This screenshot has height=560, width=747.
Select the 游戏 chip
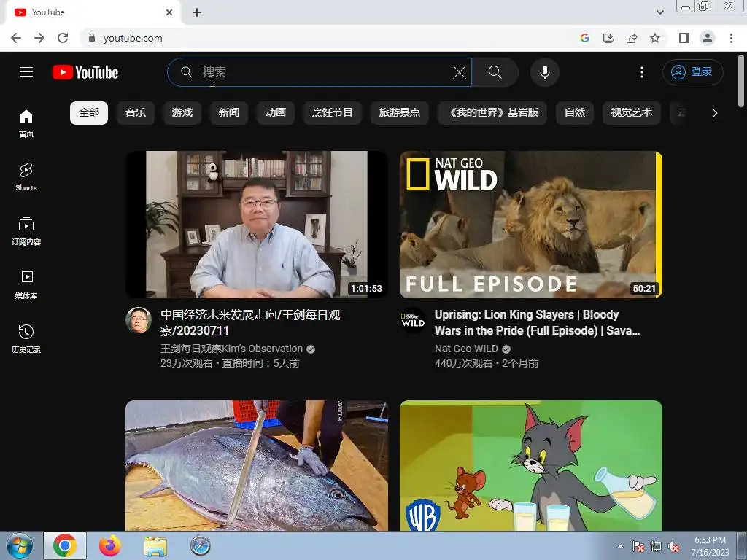(182, 113)
